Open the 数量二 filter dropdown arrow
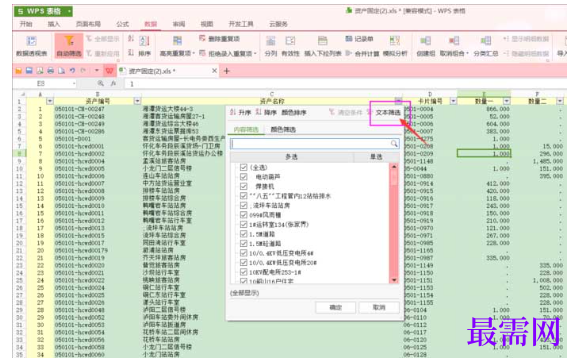The height and width of the screenshot is (363, 579). pyautogui.click(x=560, y=101)
